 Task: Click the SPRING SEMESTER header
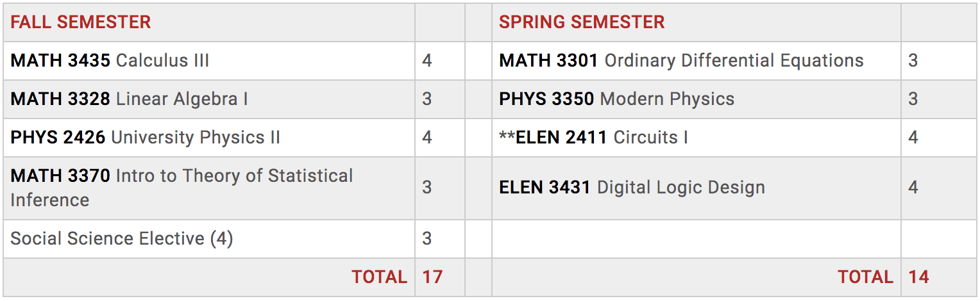[582, 22]
